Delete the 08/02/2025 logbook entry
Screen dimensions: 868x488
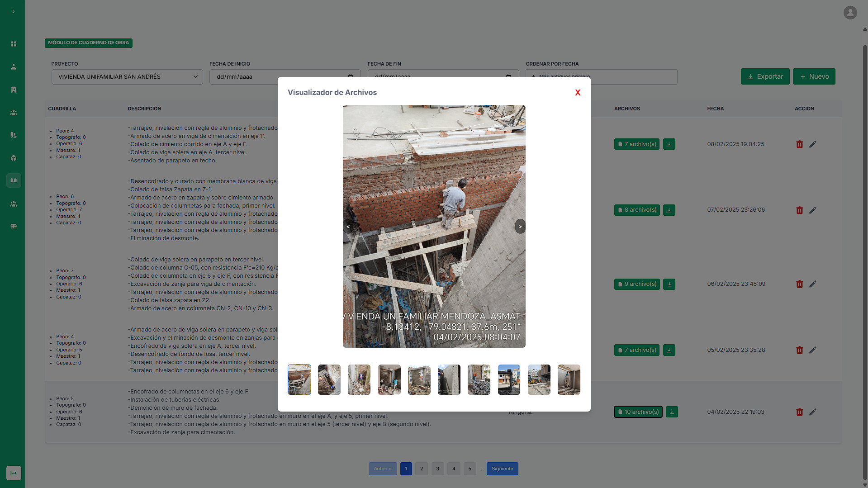point(799,144)
